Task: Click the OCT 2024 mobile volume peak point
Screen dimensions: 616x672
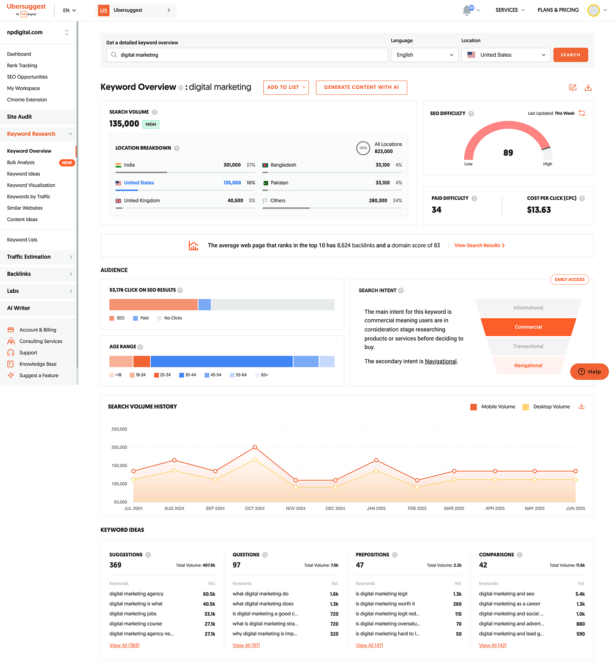Action: pyautogui.click(x=255, y=447)
